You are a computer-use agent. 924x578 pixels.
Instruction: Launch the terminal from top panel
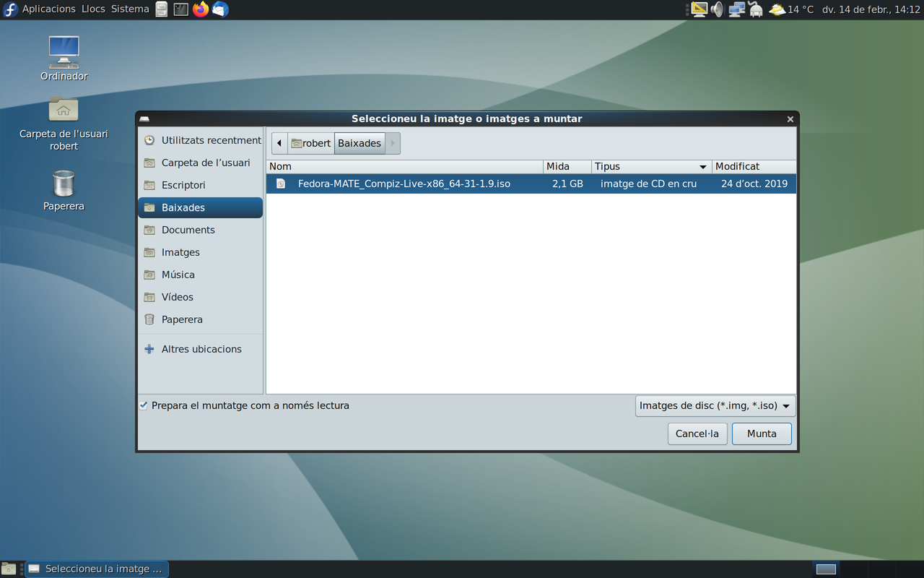[181, 9]
